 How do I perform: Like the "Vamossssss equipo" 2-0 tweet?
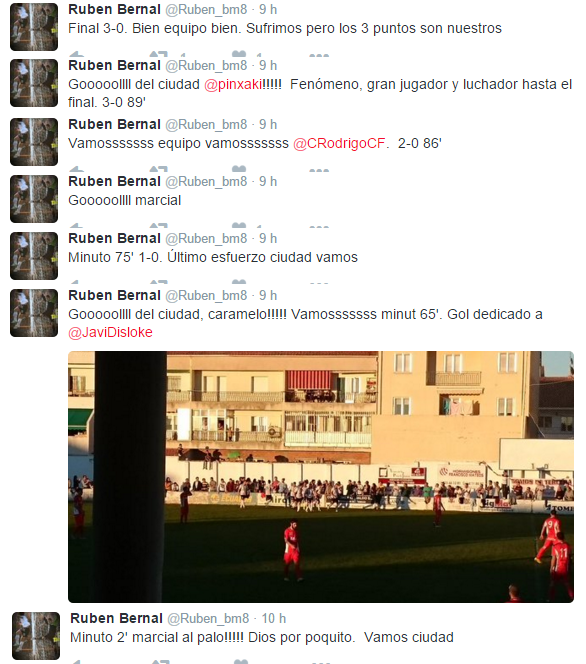[239, 169]
